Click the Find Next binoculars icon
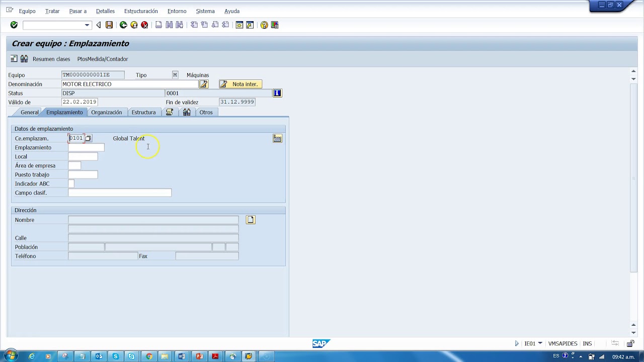The height and width of the screenshot is (362, 644). (x=179, y=25)
